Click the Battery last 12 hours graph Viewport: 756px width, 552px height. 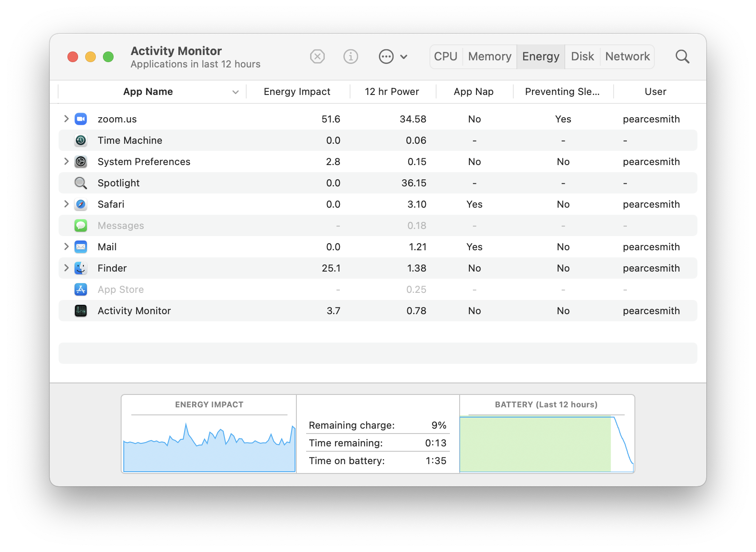(x=547, y=444)
